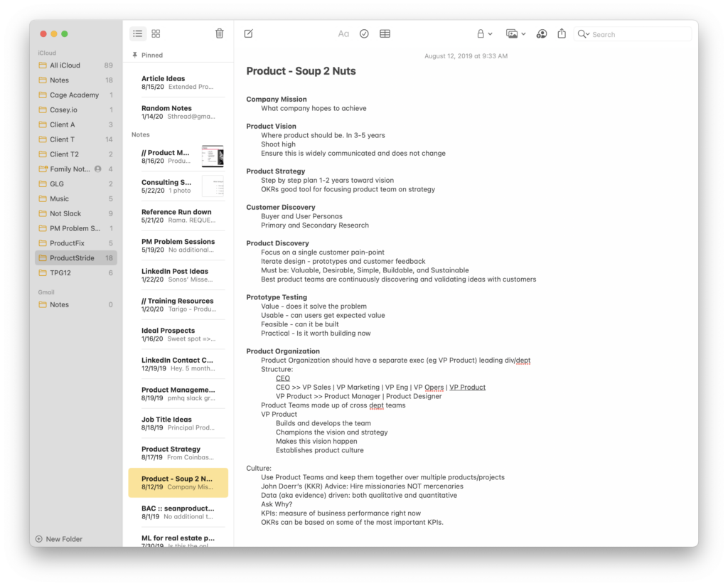The image size is (728, 586).
Task: Select Client T2 folder
Action: pyautogui.click(x=75, y=154)
